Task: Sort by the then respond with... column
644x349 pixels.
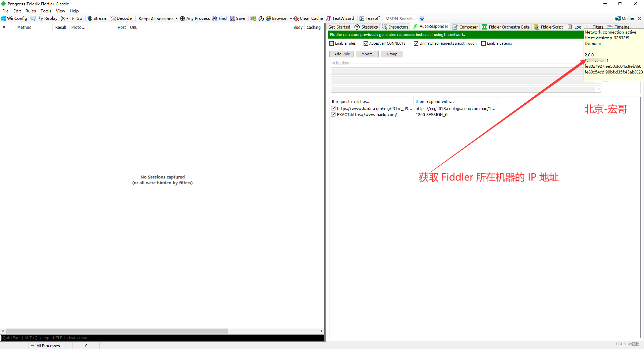Action: pyautogui.click(x=455, y=101)
